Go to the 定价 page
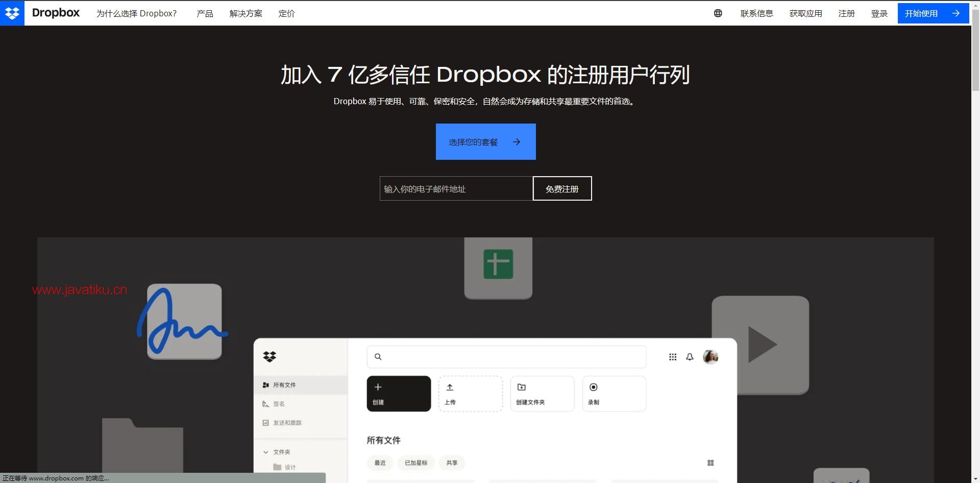 pos(287,13)
